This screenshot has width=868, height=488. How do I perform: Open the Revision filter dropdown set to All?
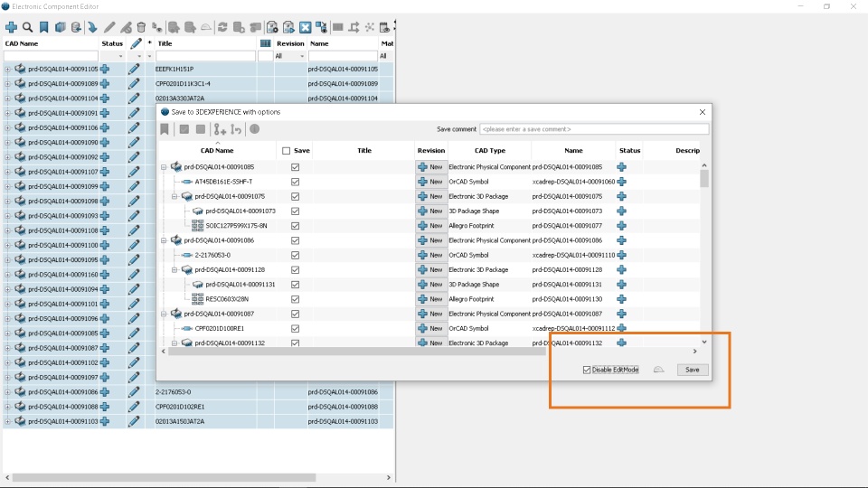click(x=290, y=56)
